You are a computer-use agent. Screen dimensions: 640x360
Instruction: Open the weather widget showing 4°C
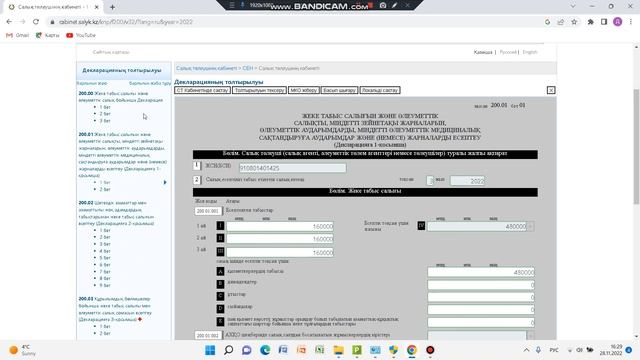point(22,350)
